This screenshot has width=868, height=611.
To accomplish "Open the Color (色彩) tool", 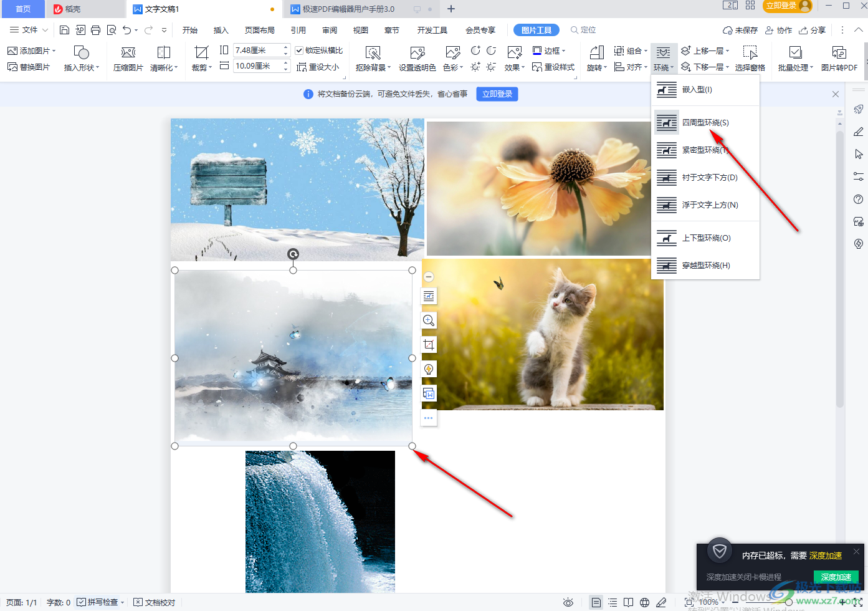I will coord(453,59).
